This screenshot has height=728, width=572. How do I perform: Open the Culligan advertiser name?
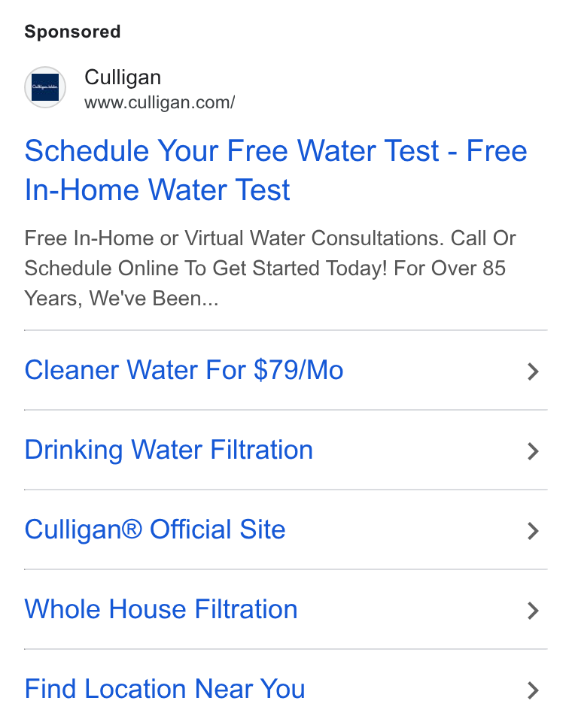(x=123, y=77)
